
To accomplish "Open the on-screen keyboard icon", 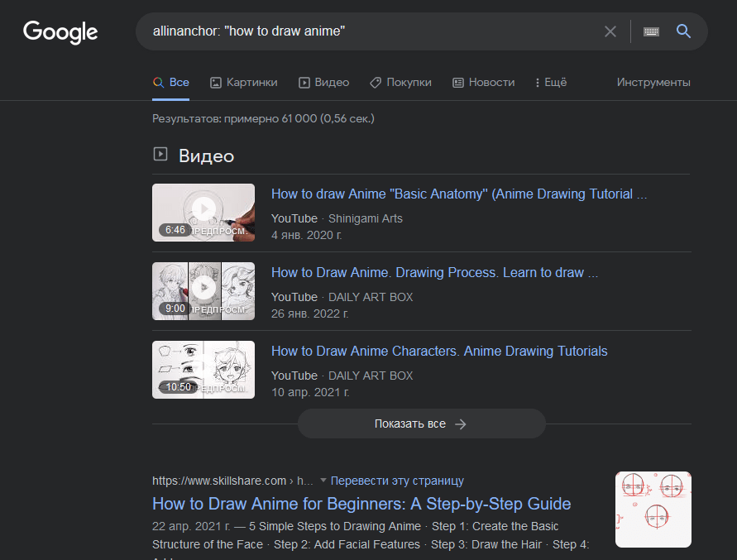I will [x=651, y=31].
